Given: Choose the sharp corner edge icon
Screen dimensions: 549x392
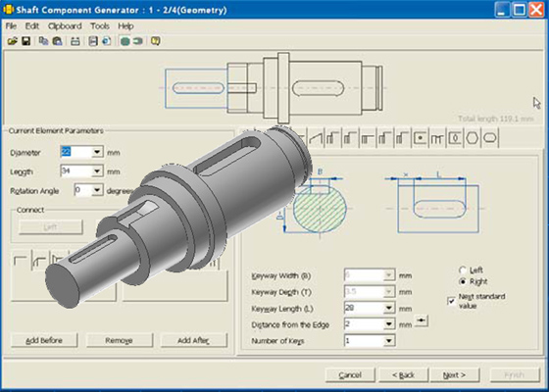Looking at the screenshot, I should 21,261.
